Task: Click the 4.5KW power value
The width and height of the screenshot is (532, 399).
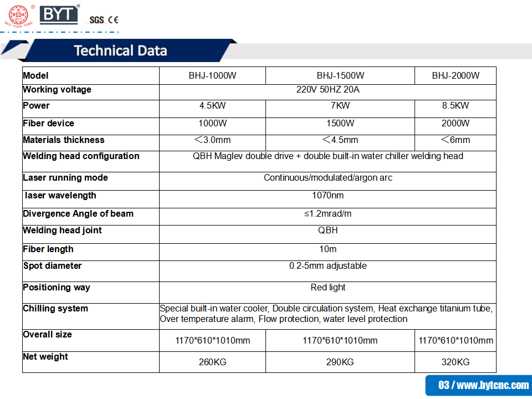Action: (x=212, y=106)
